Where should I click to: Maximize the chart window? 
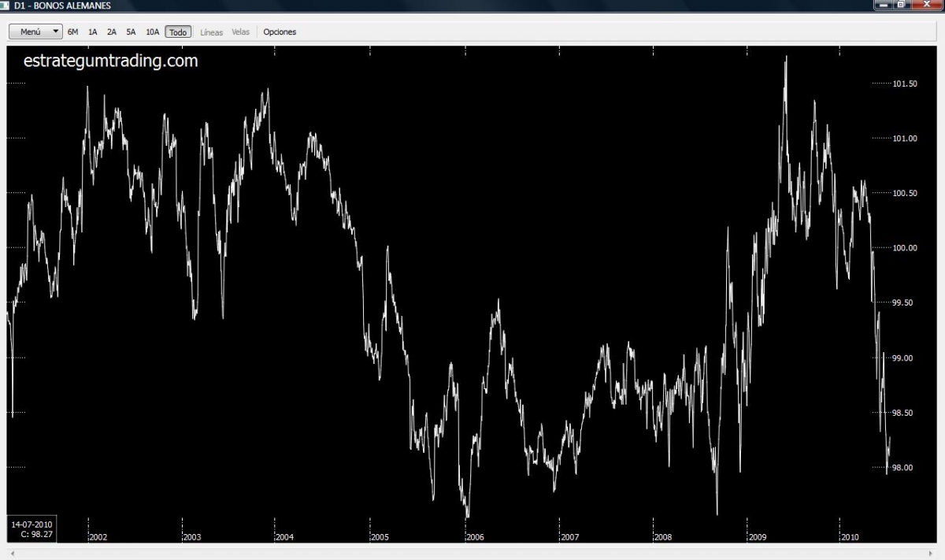click(x=900, y=5)
